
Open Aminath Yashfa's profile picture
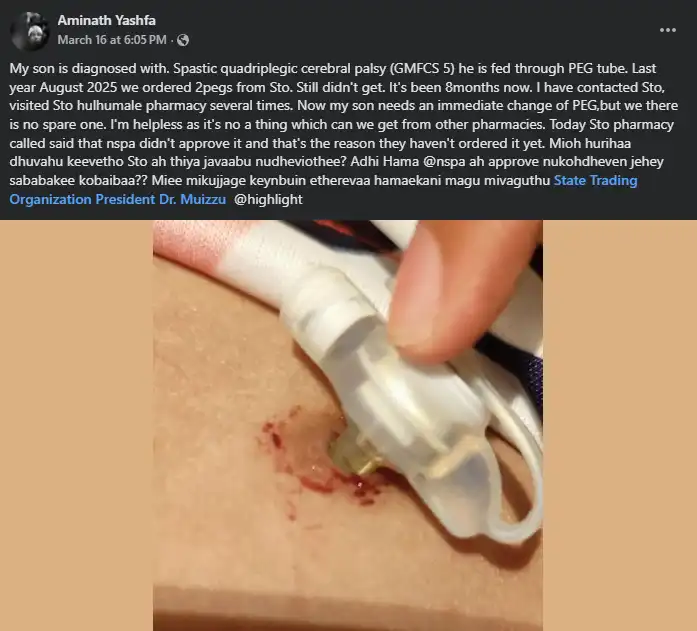tap(29, 31)
